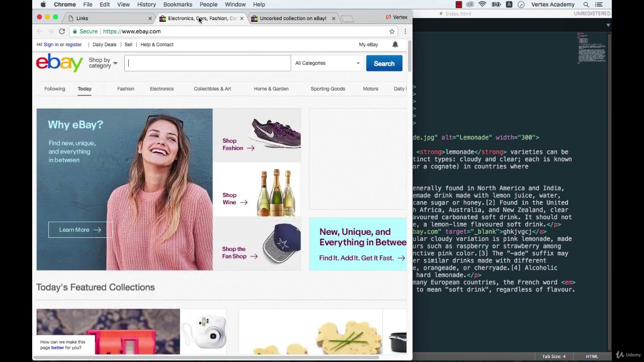Click the Chrome address bar URL
Viewport: 644px width, 362px height.
click(132, 31)
